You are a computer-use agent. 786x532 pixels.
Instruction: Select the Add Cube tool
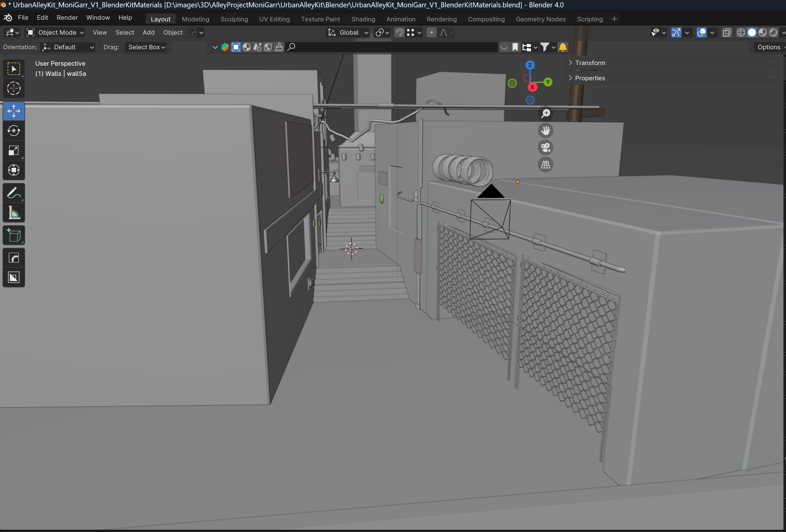click(x=14, y=235)
